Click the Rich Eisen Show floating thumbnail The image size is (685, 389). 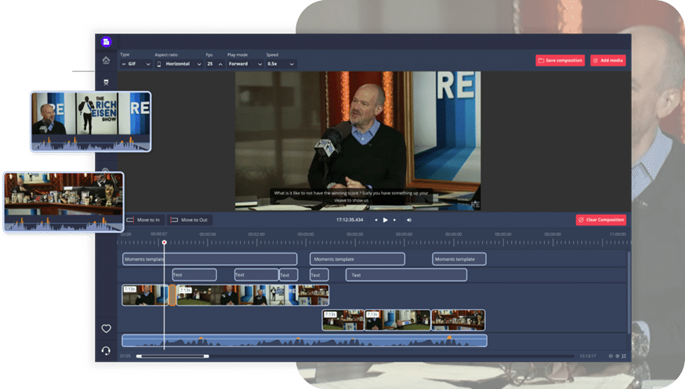point(91,122)
